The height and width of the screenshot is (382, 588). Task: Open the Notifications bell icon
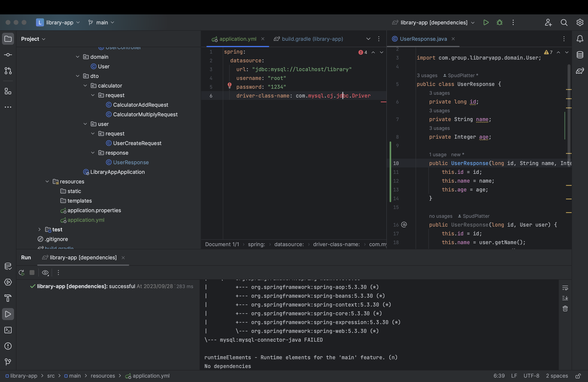580,39
